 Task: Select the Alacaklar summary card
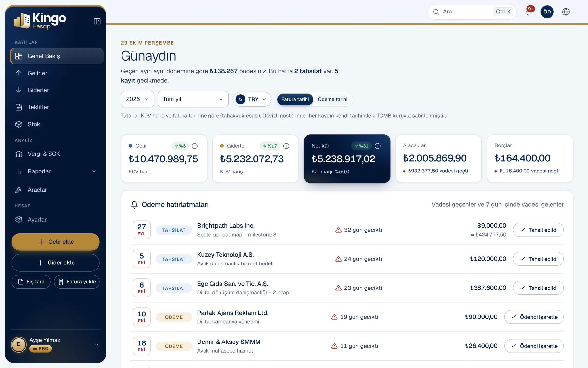point(438,158)
